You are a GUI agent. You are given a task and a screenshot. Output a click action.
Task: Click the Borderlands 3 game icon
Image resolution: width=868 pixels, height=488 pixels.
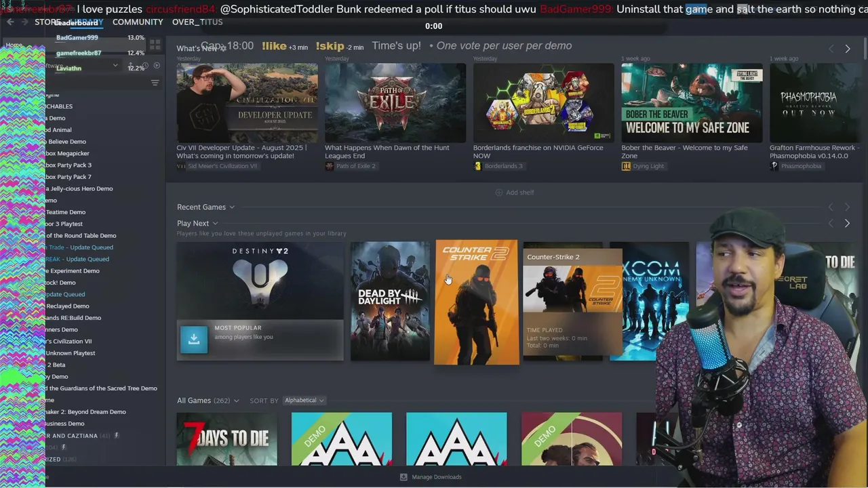[477, 166]
